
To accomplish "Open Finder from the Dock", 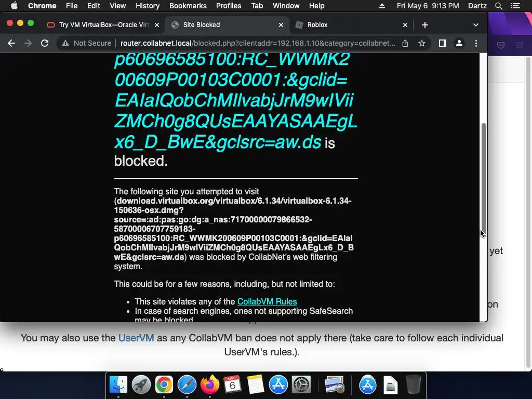I will (118, 385).
